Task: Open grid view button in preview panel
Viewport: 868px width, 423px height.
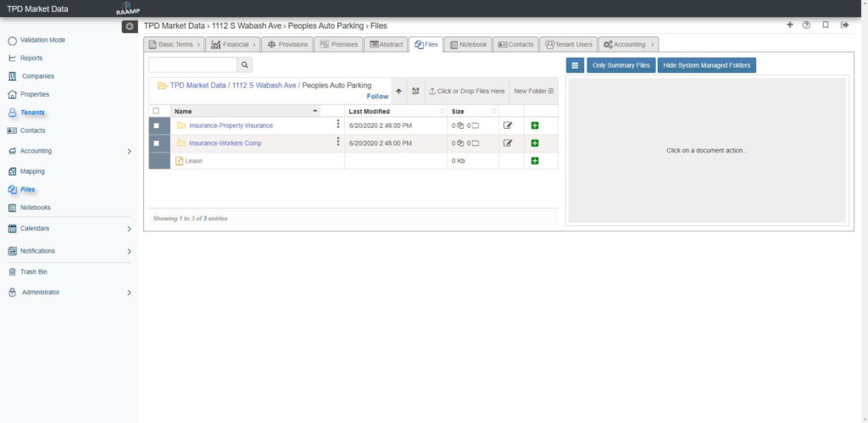Action: click(x=575, y=65)
